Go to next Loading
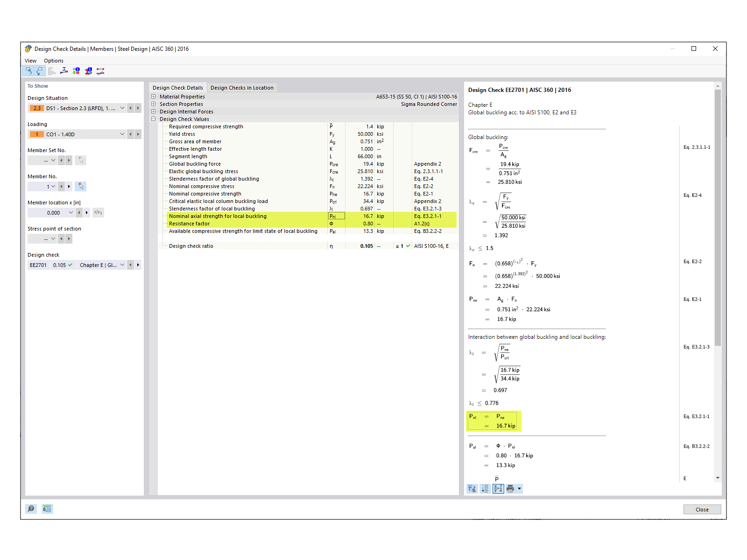Image resolution: width=747 pixels, height=560 pixels. click(x=138, y=134)
